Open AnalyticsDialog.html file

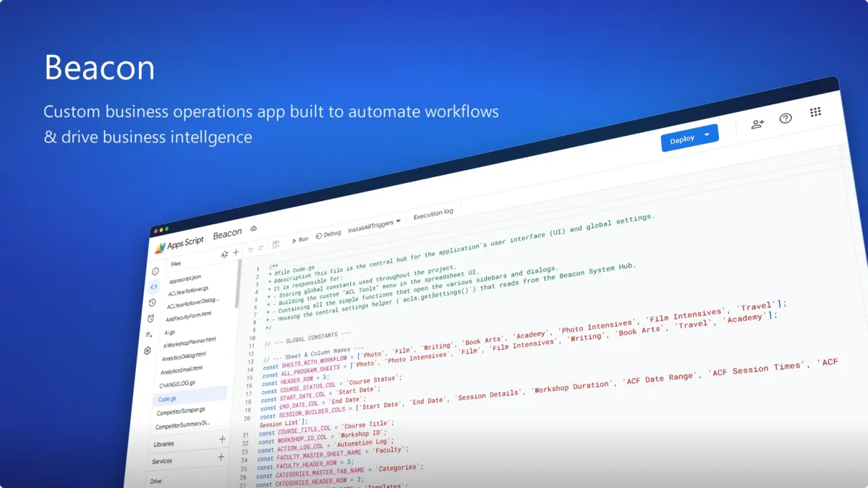click(x=183, y=356)
